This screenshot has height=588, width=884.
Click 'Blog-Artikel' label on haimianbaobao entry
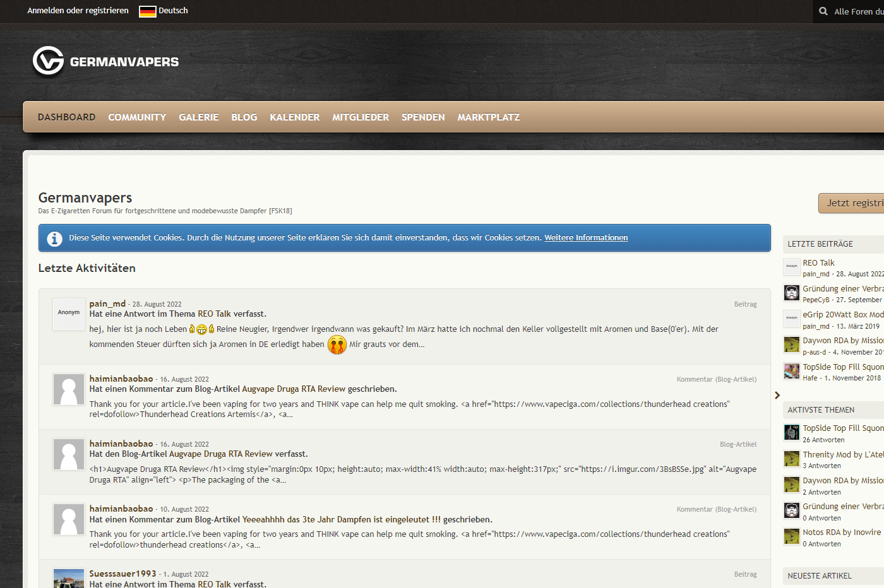[738, 444]
